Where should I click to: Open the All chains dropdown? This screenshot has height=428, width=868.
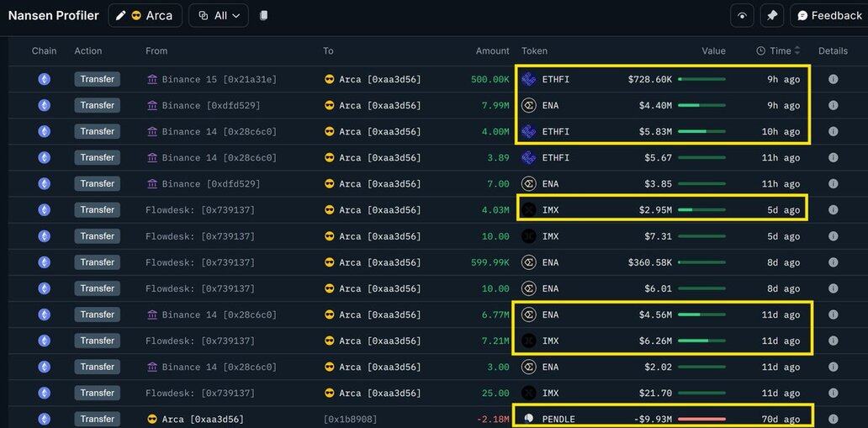(x=219, y=16)
